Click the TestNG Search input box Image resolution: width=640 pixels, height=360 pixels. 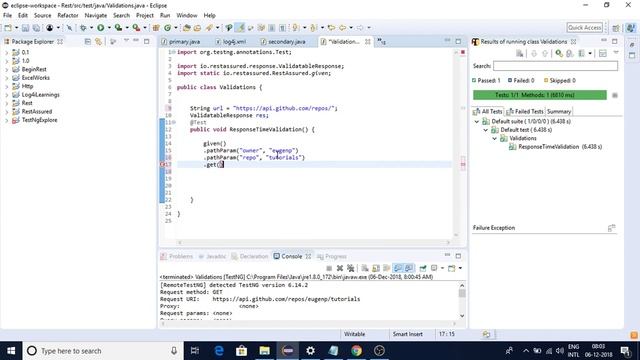(x=555, y=66)
